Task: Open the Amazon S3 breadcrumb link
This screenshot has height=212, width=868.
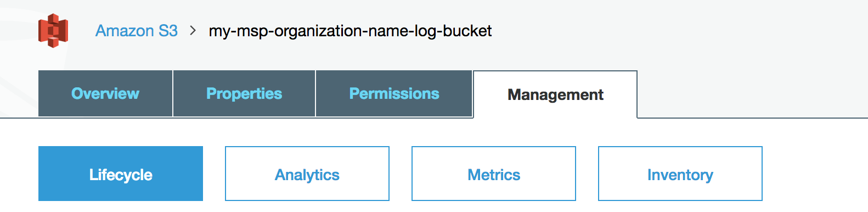Action: tap(137, 31)
